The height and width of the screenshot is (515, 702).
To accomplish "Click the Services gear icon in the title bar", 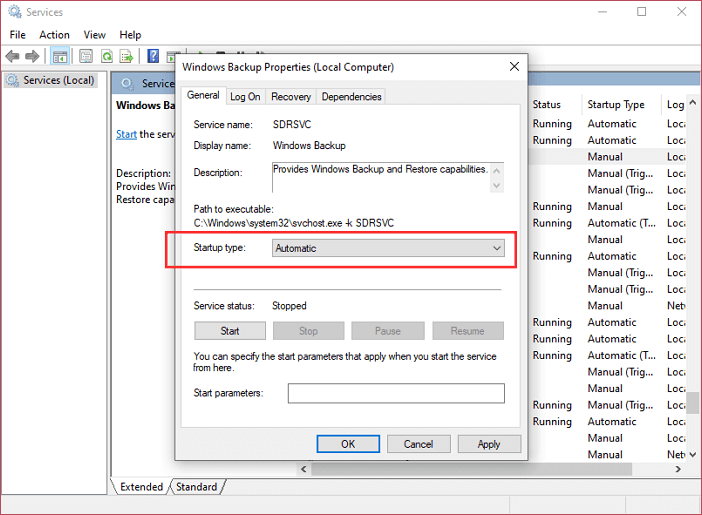I will [x=15, y=12].
